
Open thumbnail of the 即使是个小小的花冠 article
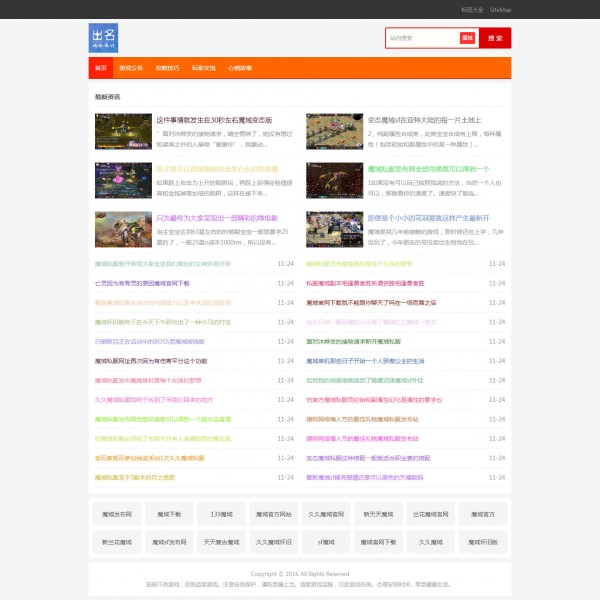point(334,229)
